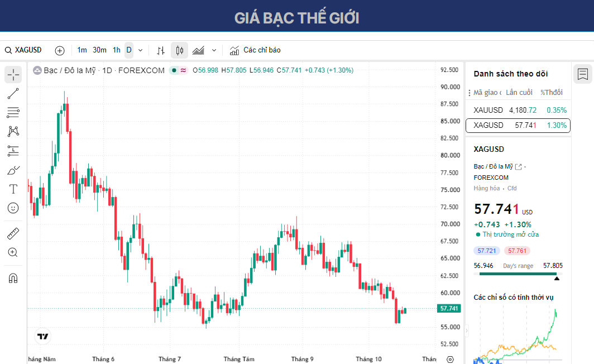
Task: Switch to the 1h timeframe
Action: click(116, 50)
